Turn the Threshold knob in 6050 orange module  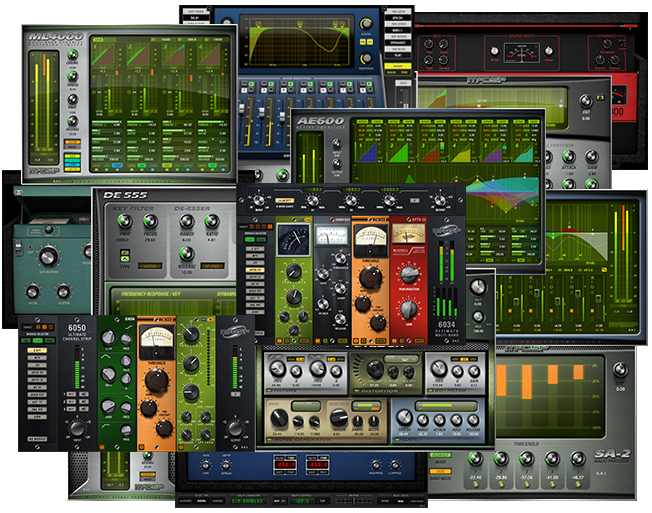click(156, 379)
